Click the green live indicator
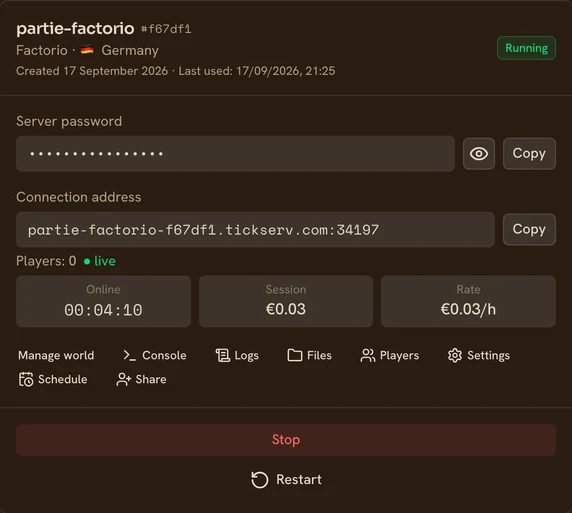This screenshot has height=513, width=572. tap(100, 261)
